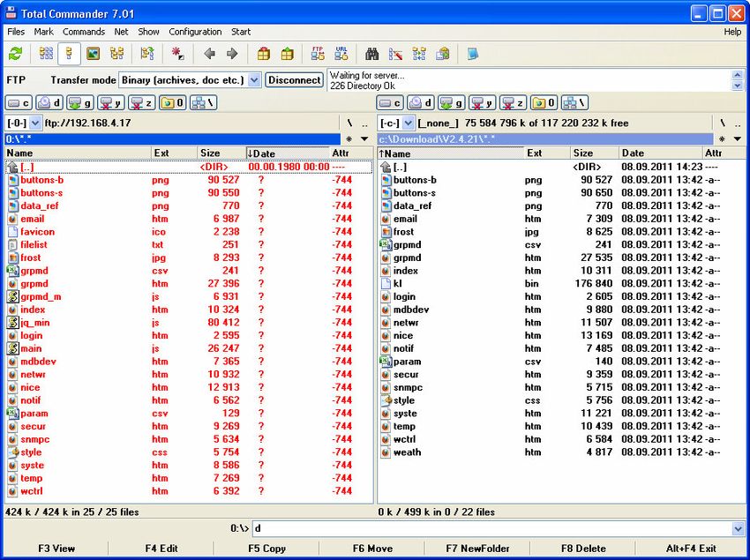
Task: Open the Start menu item
Action: (241, 32)
